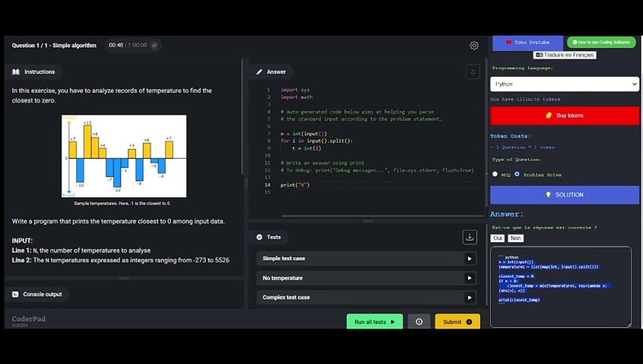Click the info icon beside Run all tests
Image resolution: width=643 pixels, height=364 pixels.
(419, 322)
